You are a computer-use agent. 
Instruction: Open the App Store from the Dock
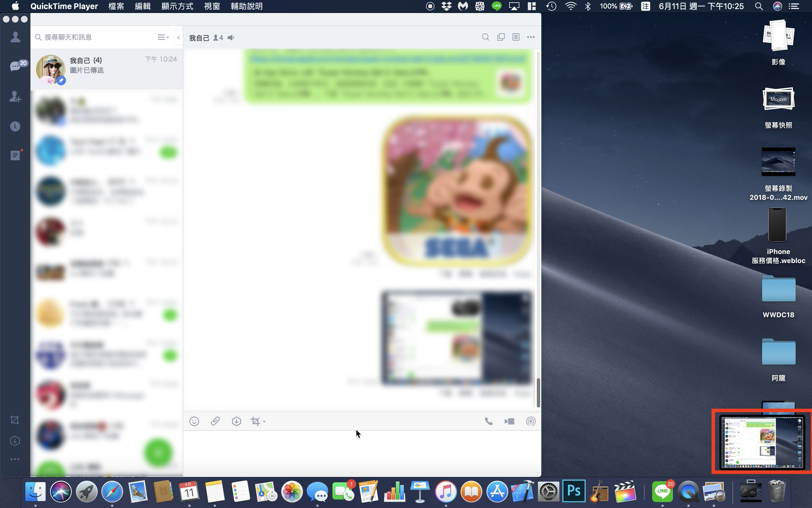pos(497,492)
